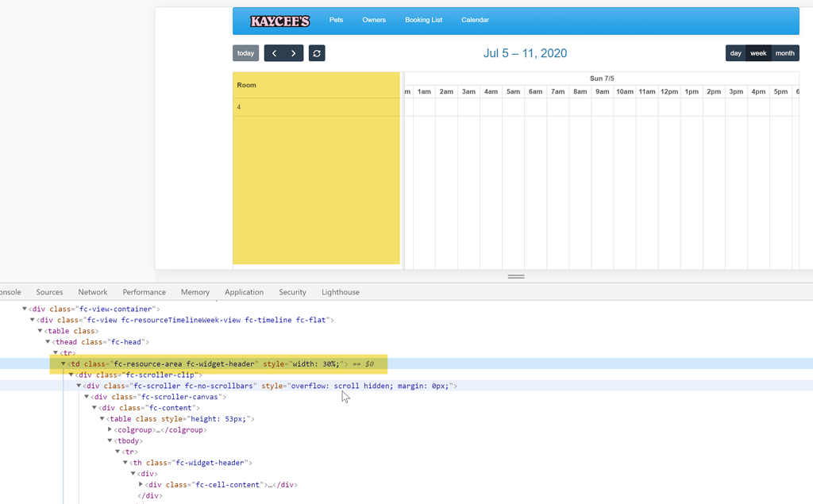This screenshot has height=504, width=813.
Task: Collapse the fc-view-container div
Action: 25,309
